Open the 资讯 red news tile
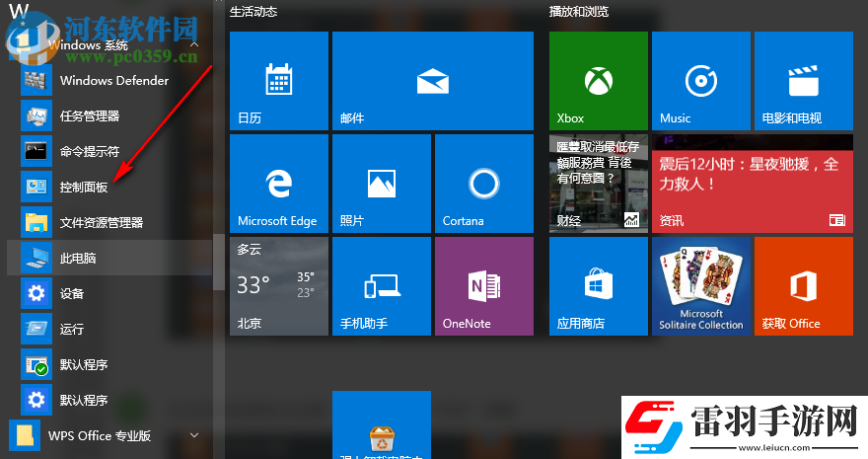Image resolution: width=868 pixels, height=459 pixels. [753, 184]
